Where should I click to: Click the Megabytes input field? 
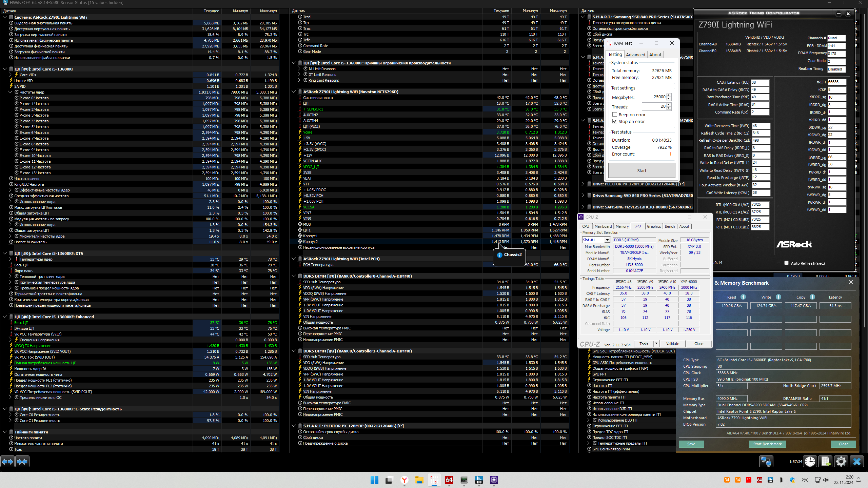point(654,97)
